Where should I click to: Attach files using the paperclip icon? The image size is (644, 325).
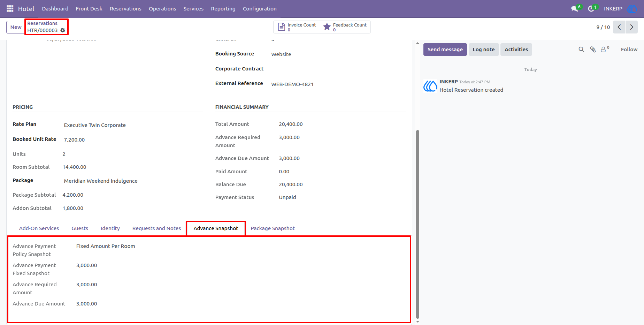[593, 50]
